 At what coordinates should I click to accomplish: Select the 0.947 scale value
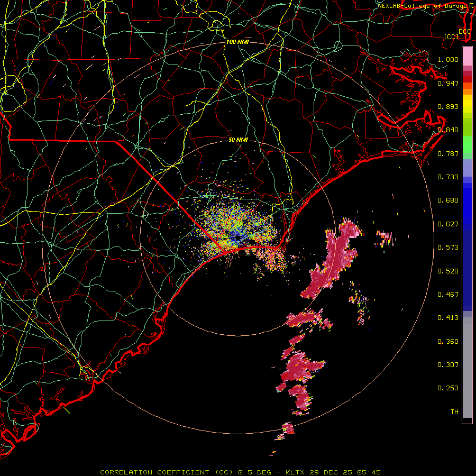(x=448, y=83)
